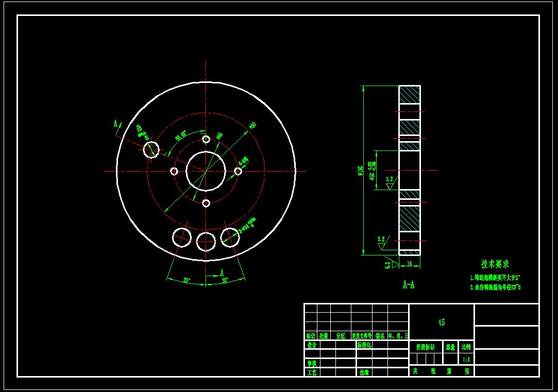558x392 pixels.
Task: Select technical requirement line 2 text
Action: point(495,287)
